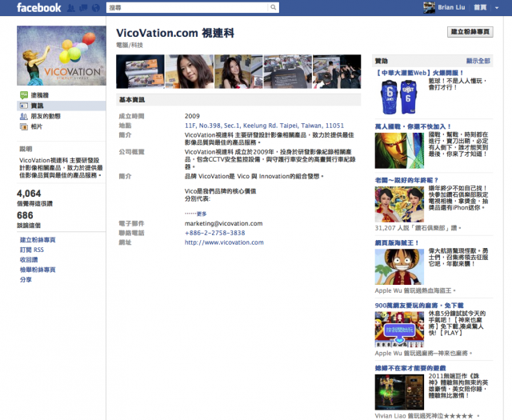Open the close-up woman photo thumbnail

point(190,71)
